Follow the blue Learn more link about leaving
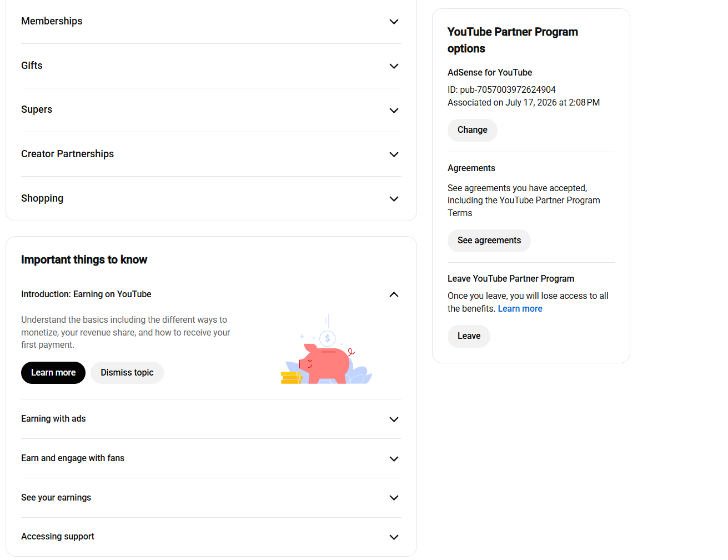This screenshot has width=728, height=560. pos(520,309)
